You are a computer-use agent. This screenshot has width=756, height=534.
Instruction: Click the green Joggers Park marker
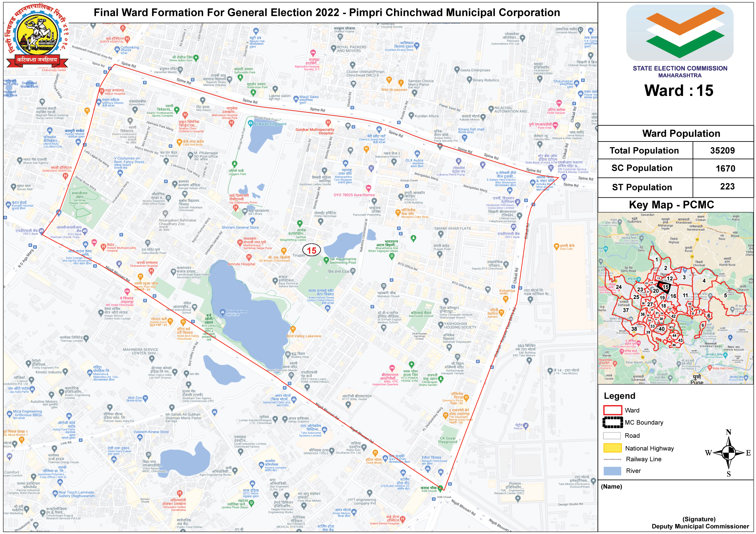coord(234,163)
